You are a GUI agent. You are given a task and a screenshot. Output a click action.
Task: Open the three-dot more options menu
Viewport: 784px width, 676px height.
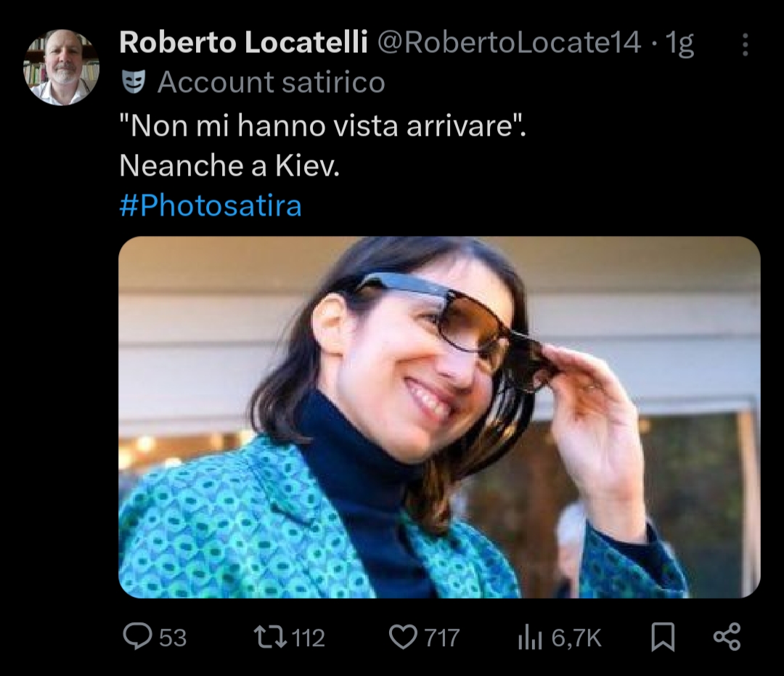pos(744,45)
